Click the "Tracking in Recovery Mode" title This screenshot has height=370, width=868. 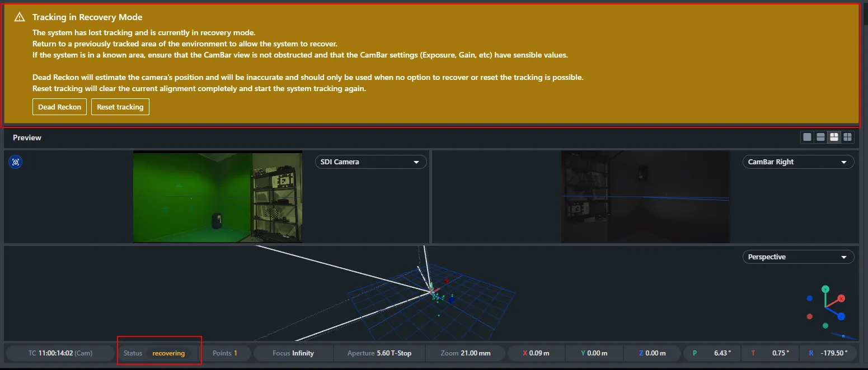(x=87, y=17)
